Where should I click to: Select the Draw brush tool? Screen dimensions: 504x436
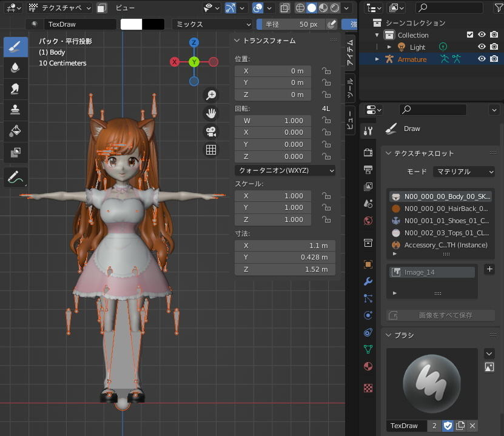[x=15, y=47]
